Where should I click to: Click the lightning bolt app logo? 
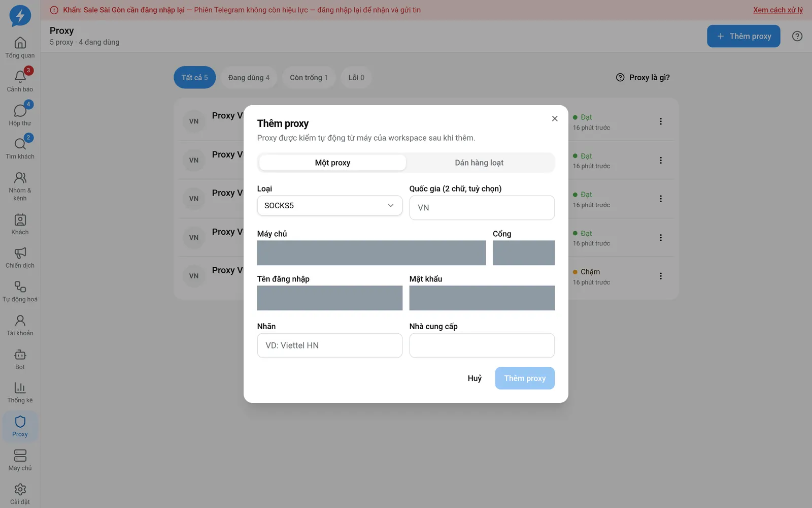20,16
